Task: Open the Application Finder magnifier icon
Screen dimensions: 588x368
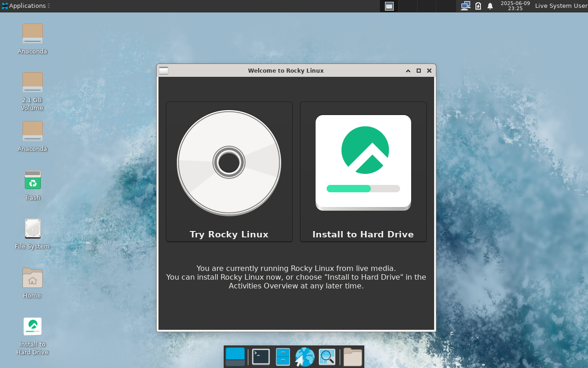Action: 327,357
